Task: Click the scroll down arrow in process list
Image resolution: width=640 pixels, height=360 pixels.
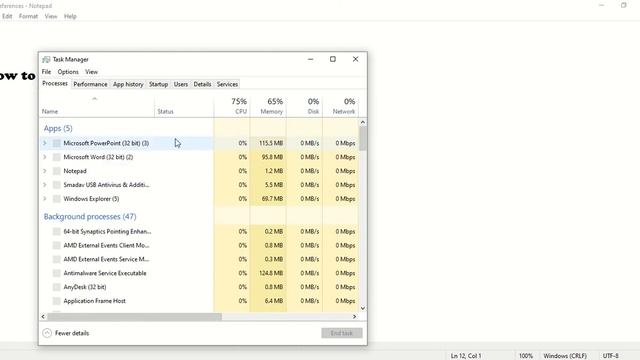Action: 363,308
